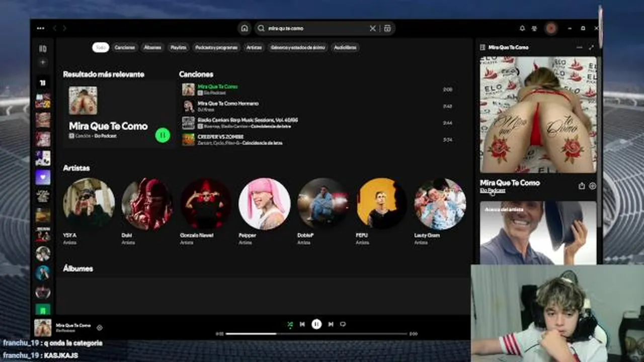This screenshot has width=644, height=362.
Task: Create playlist with plus icon
Action: tap(43, 62)
